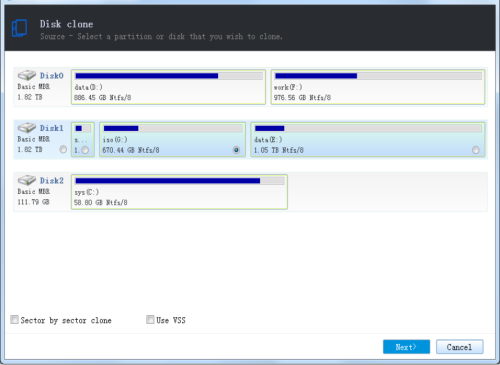Click the '1.05 TB Ntfs/8' text

point(279,150)
